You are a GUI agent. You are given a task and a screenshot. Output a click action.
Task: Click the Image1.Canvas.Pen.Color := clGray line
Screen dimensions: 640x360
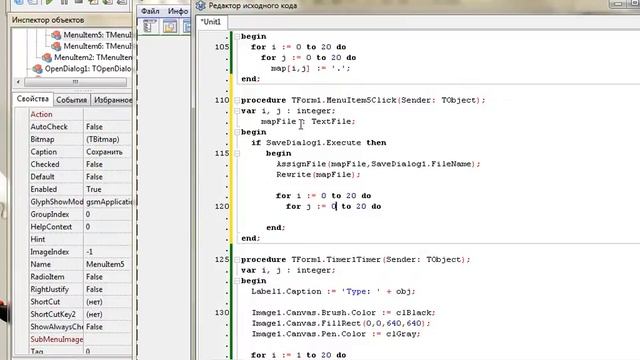[336, 334]
